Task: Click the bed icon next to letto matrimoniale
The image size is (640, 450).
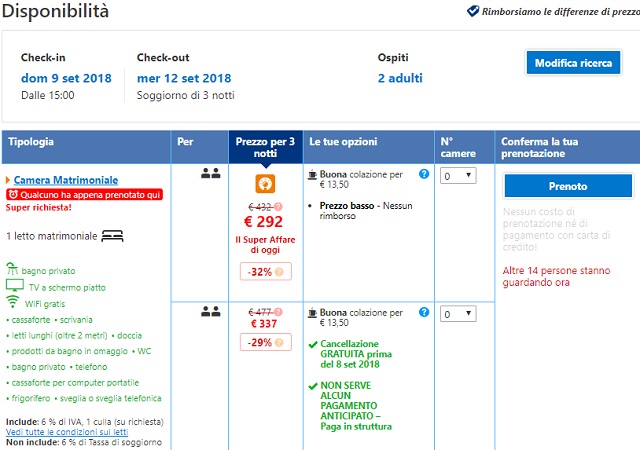Action: point(112,237)
